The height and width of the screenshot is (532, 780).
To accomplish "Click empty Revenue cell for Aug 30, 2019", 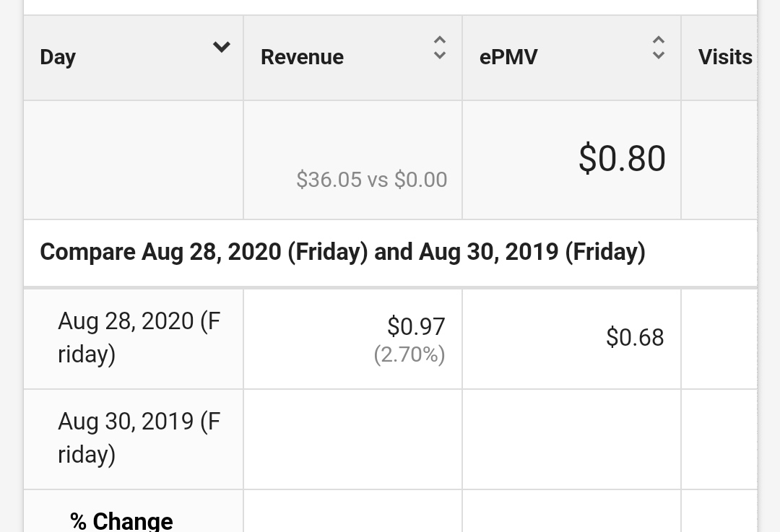I will coord(352,440).
